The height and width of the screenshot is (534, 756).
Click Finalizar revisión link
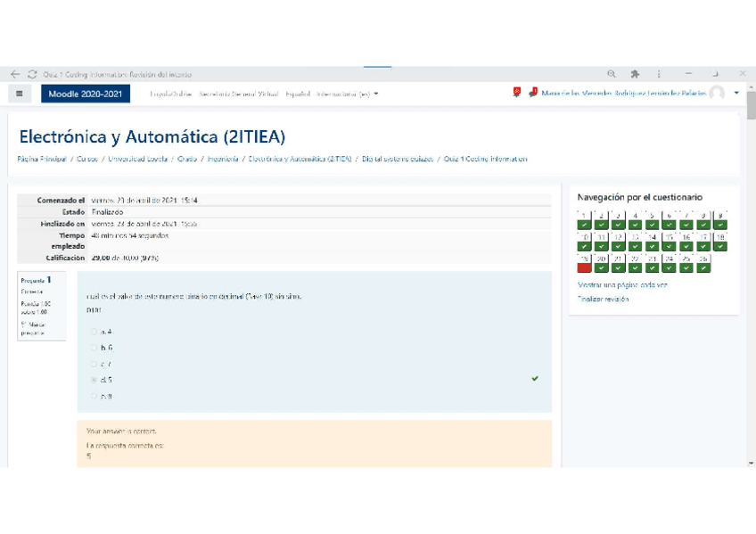[x=603, y=300]
